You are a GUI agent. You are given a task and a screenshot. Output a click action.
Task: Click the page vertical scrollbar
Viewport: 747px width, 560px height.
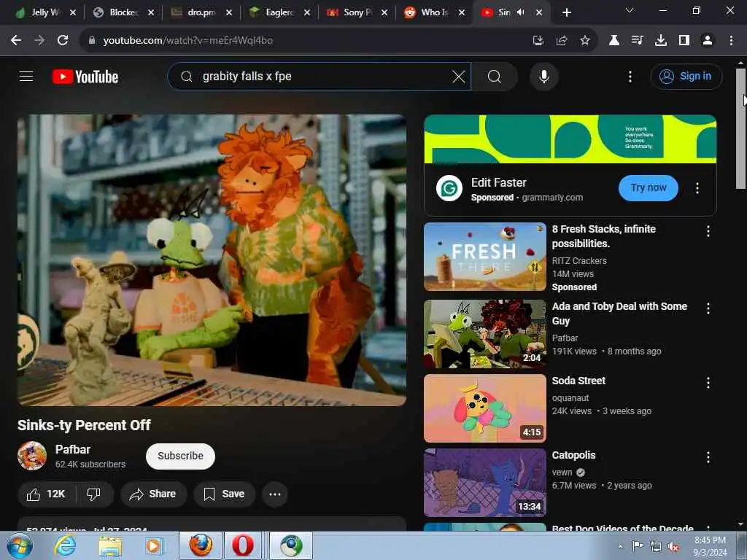(x=741, y=128)
